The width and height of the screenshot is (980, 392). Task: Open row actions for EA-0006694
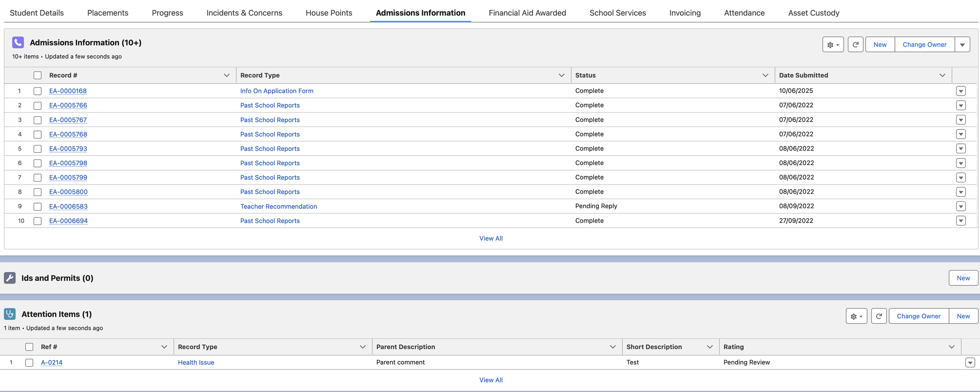click(x=961, y=221)
